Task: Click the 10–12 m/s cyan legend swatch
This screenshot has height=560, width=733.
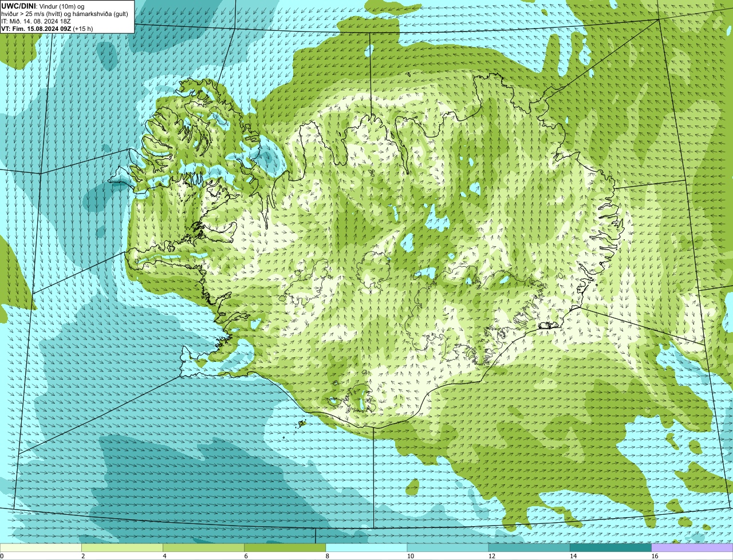Action: [x=448, y=547]
